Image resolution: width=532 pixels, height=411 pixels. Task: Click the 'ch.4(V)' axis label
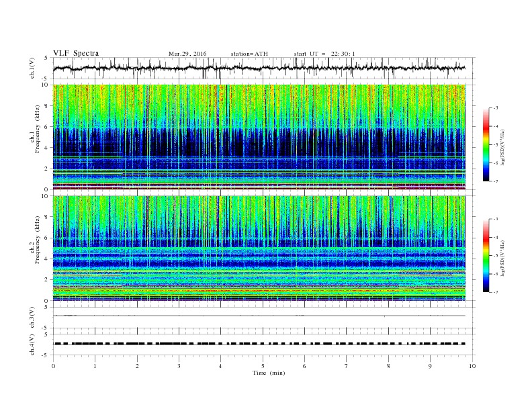(x=32, y=345)
